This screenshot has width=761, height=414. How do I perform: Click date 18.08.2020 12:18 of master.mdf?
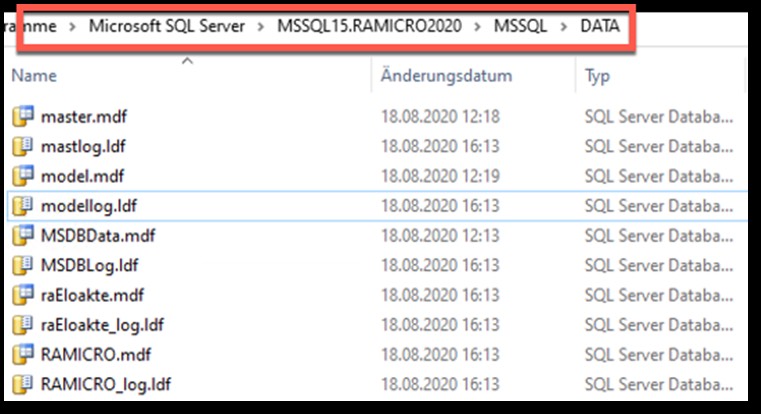coord(440,116)
